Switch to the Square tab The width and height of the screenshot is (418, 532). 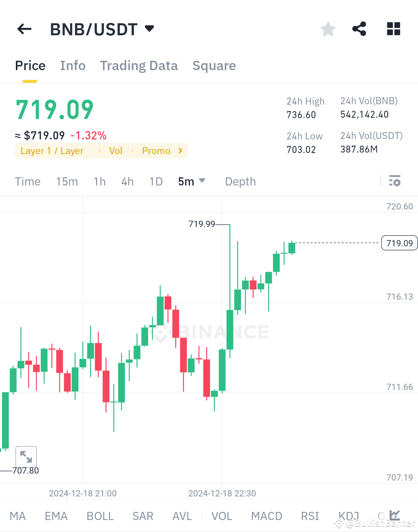tap(214, 65)
